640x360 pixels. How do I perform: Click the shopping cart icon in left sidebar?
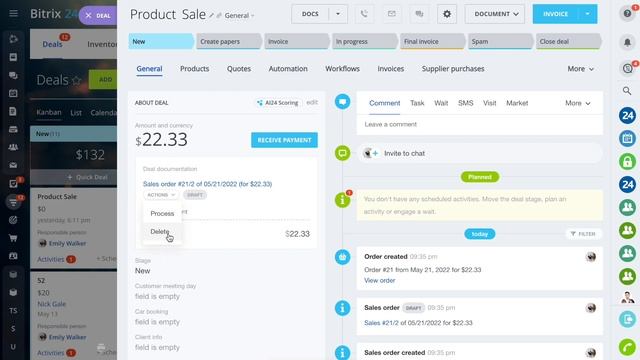[x=13, y=238]
